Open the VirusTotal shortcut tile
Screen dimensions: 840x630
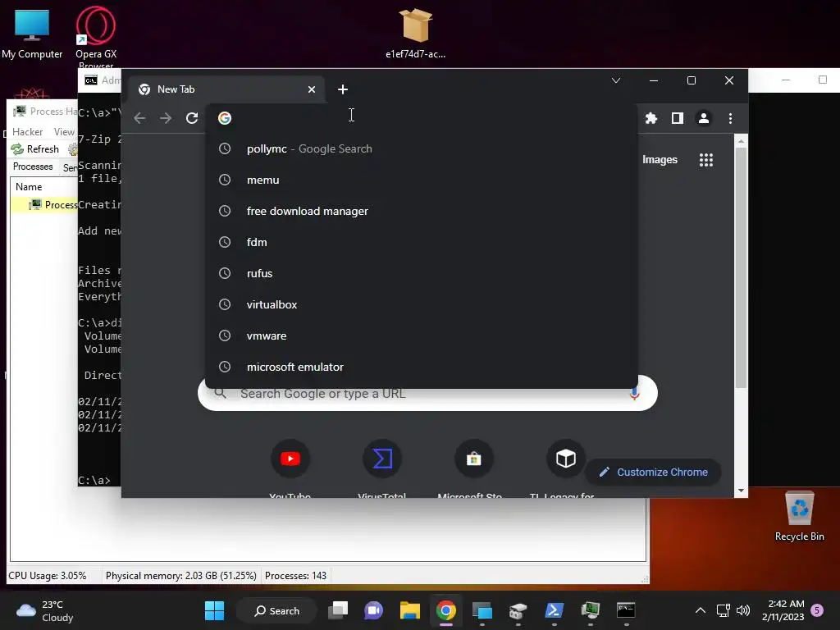tap(382, 459)
